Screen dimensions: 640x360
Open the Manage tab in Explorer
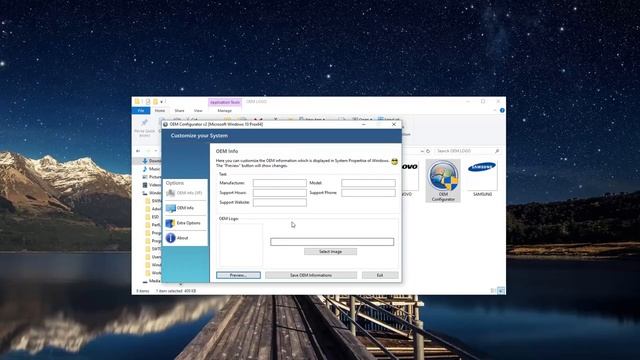224,111
